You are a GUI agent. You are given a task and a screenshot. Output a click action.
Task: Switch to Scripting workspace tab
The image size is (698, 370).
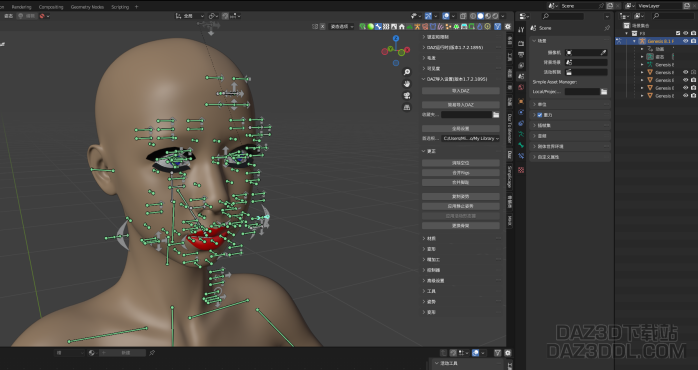click(x=120, y=7)
